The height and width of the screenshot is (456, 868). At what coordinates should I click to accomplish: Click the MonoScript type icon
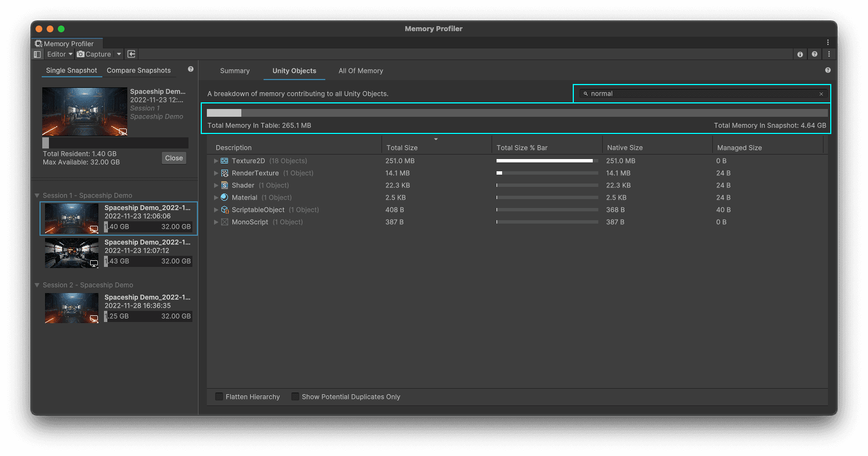click(x=225, y=222)
